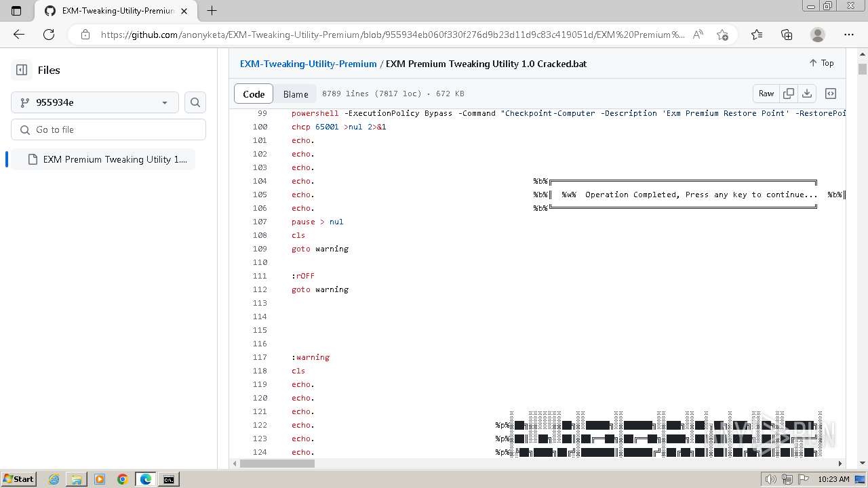
Task: Open File Explorer from taskbar
Action: click(77, 479)
